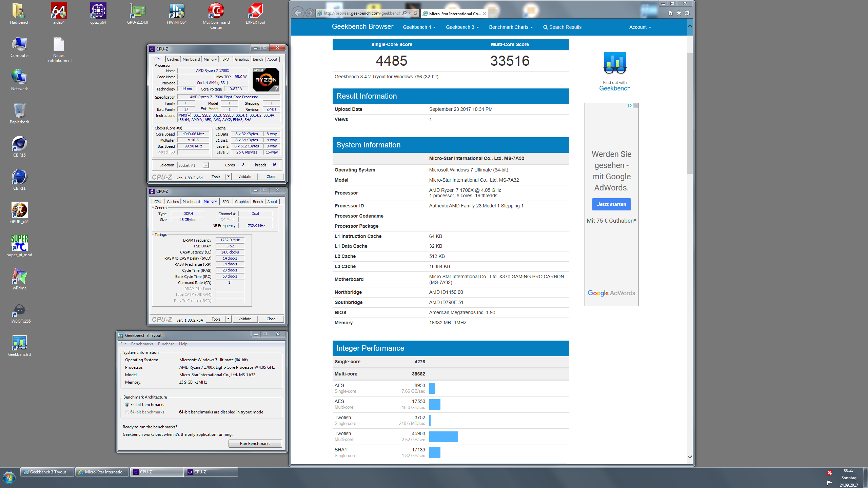Open the Bench tab in top CPU-Z
This screenshot has width=868, height=488.
(x=258, y=59)
